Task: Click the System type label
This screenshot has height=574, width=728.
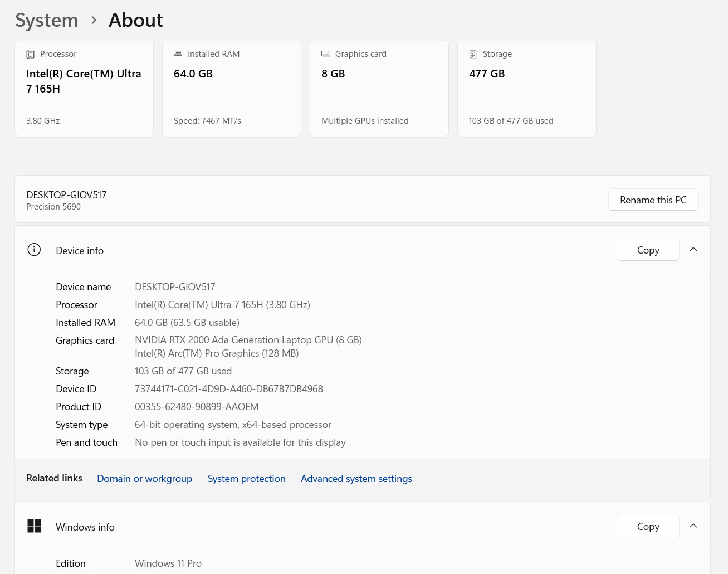Action: click(x=82, y=425)
